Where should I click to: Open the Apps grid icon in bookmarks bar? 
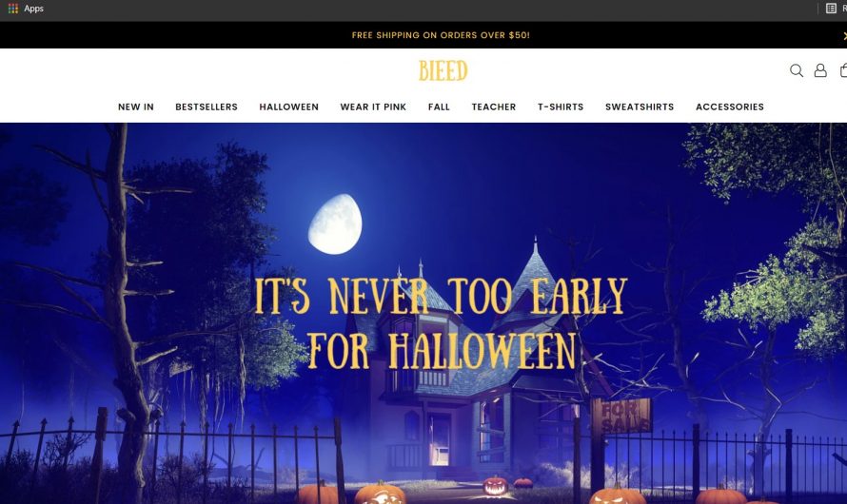[x=13, y=9]
